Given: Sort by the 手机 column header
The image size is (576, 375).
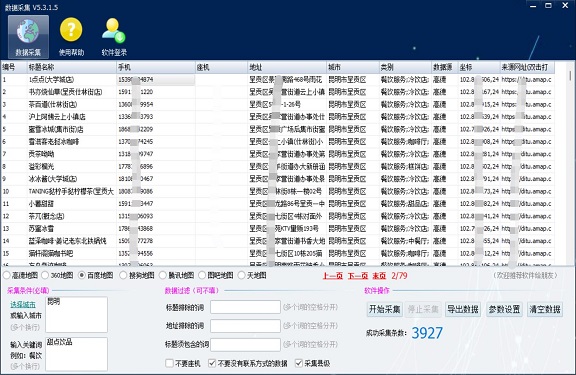Looking at the screenshot, I should point(156,67).
